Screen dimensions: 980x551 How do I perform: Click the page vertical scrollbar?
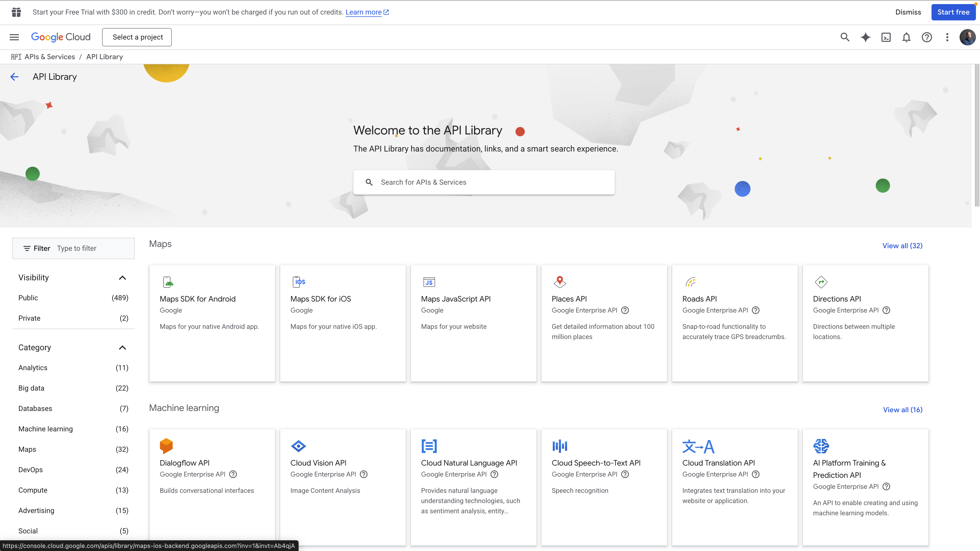977,136
